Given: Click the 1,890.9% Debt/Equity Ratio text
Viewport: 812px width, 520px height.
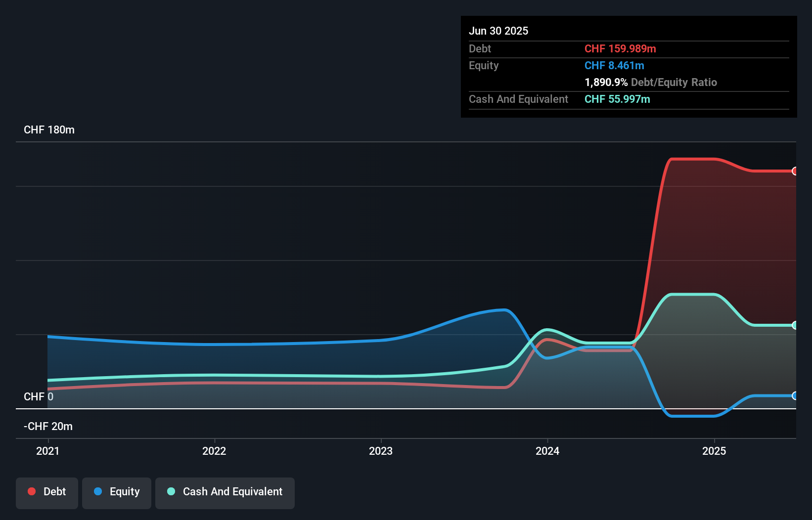Looking at the screenshot, I should point(651,83).
